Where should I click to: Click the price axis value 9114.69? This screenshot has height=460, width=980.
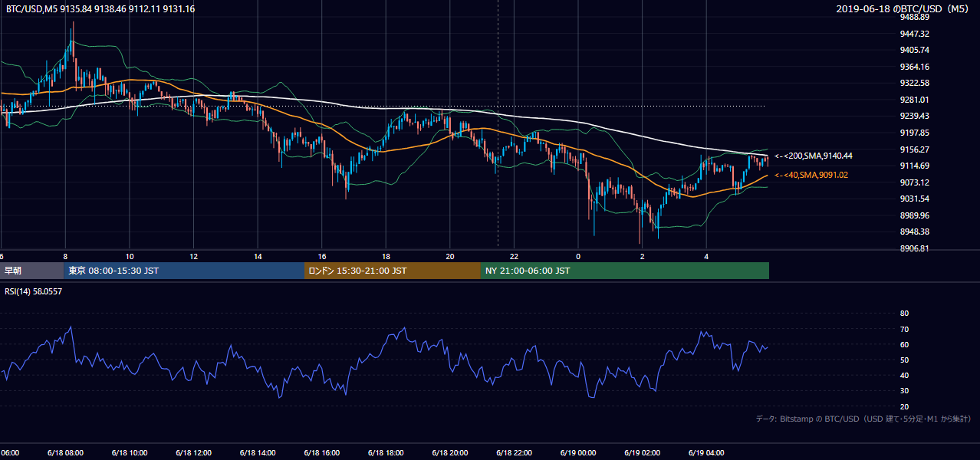[915, 166]
